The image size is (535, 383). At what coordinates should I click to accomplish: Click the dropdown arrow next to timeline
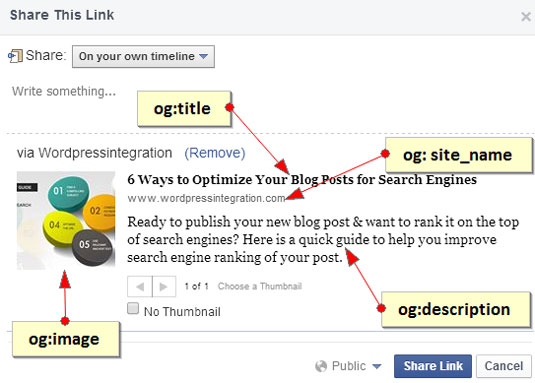click(x=204, y=56)
